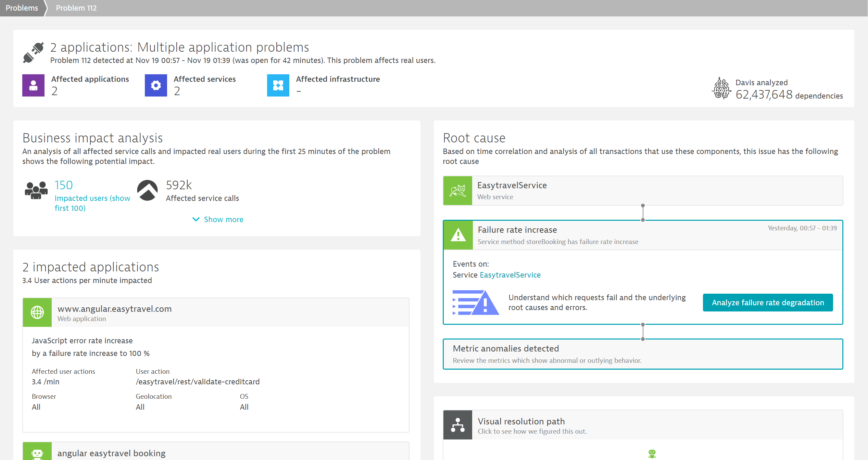Open the 150 impacted users count
Image resolution: width=868 pixels, height=460 pixels.
click(x=64, y=185)
